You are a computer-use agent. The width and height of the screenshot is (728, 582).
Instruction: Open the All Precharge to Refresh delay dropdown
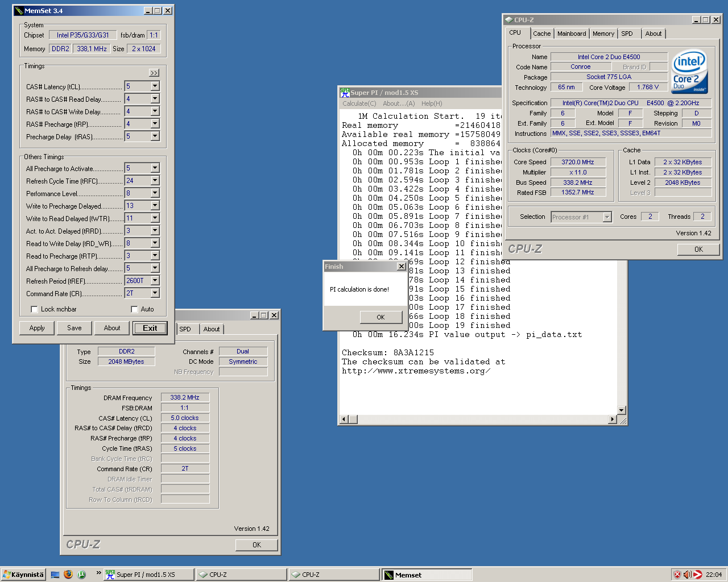click(155, 268)
